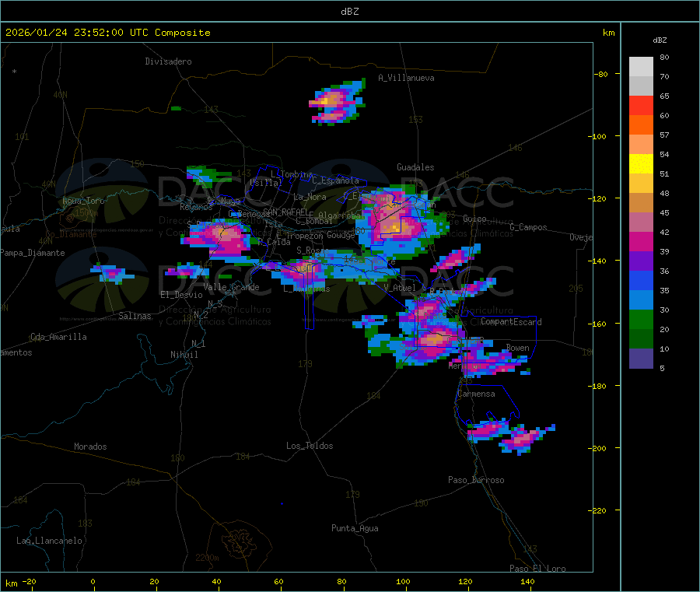Click the red 60-65 dBZ legend swatch

(641, 106)
